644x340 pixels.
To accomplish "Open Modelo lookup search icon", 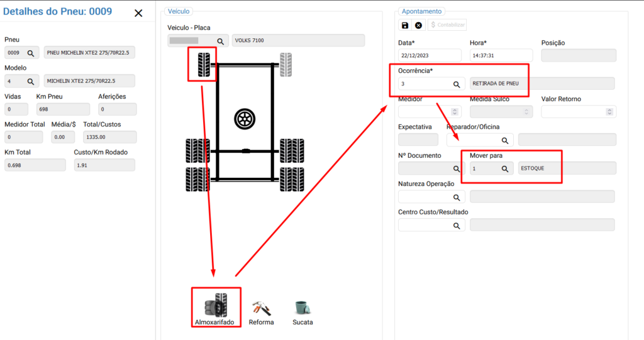I will click(30, 81).
